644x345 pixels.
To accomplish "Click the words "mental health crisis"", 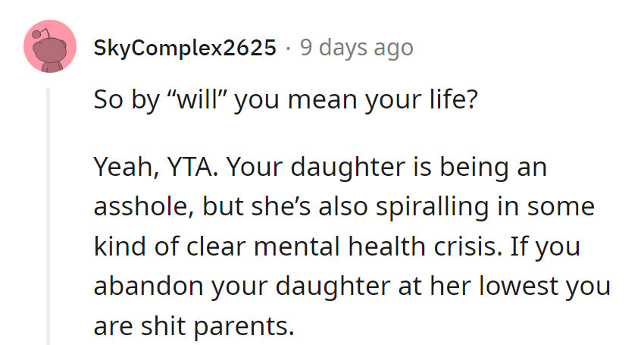I will pos(411,247).
